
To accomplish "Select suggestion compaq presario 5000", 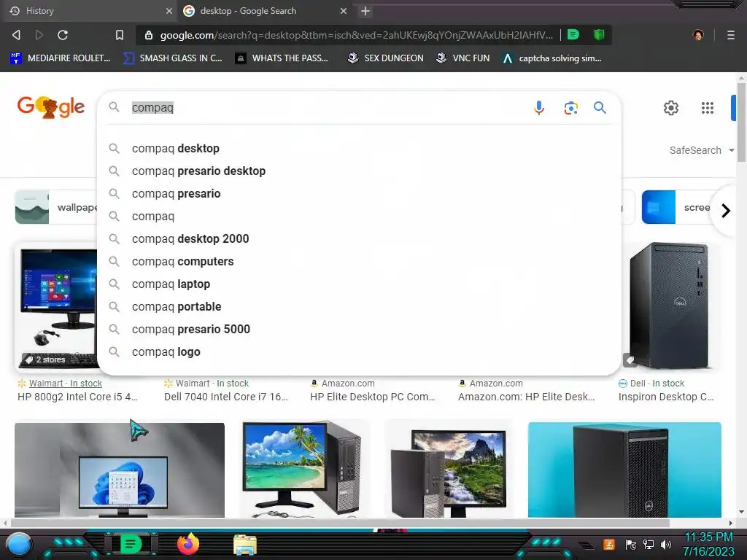I will click(359, 329).
